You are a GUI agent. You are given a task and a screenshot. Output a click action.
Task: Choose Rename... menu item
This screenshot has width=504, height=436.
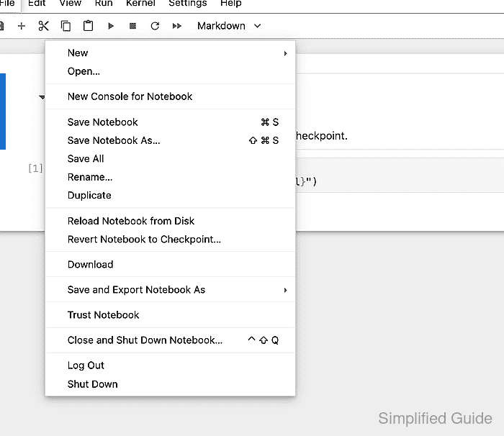(170, 177)
